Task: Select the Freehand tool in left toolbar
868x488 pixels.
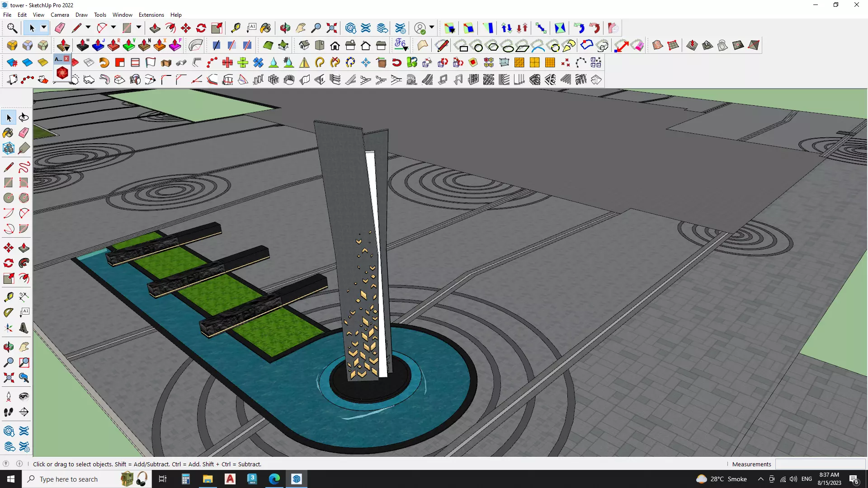Action: 24,168
